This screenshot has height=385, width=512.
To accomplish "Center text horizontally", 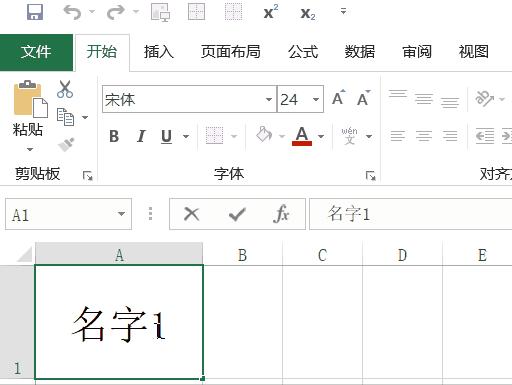I will 424,136.
